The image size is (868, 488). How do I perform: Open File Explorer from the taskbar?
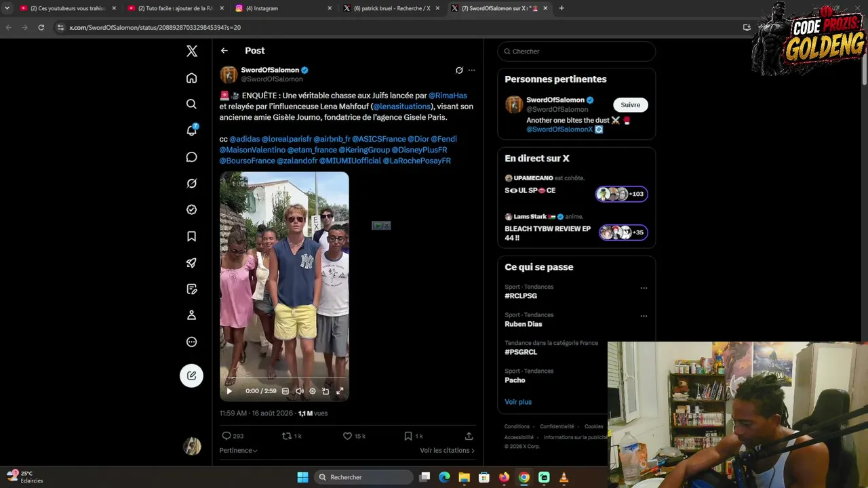click(465, 477)
